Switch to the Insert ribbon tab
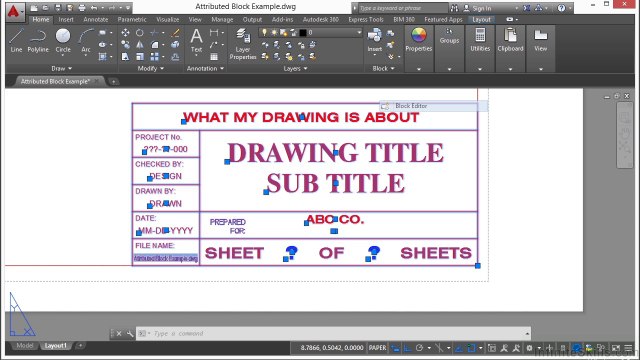The width and height of the screenshot is (640, 360). (x=66, y=19)
